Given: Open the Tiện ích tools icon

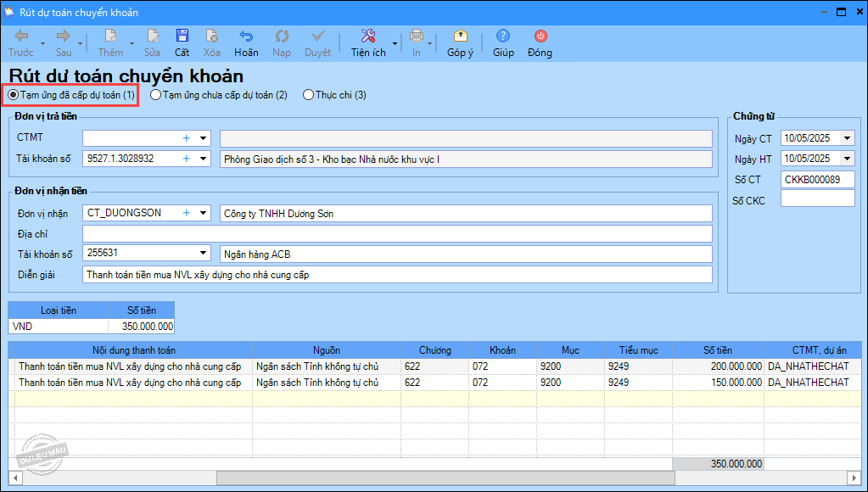Looking at the screenshot, I should (x=367, y=36).
